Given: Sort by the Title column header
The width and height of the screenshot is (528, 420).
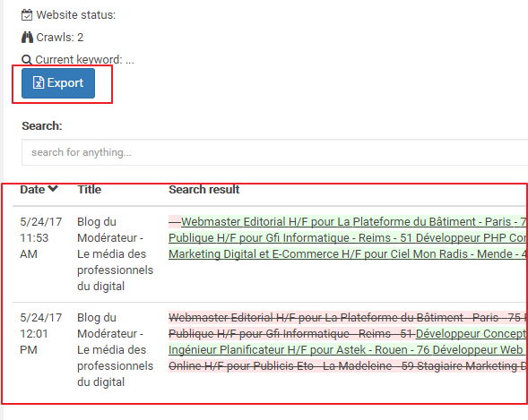Looking at the screenshot, I should tap(90, 189).
